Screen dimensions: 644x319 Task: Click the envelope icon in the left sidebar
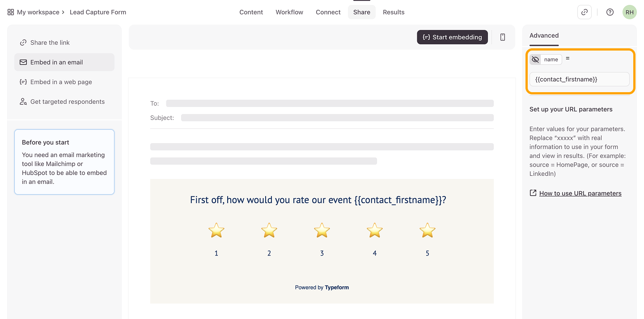pos(23,62)
